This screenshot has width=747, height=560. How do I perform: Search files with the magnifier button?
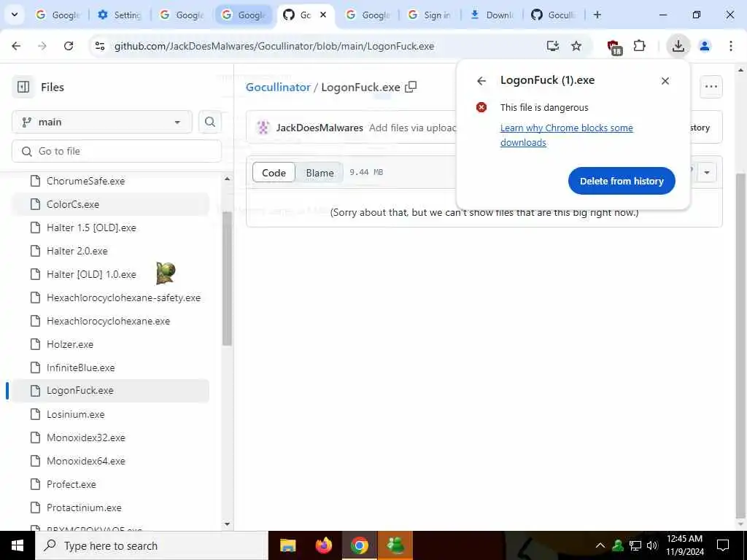[x=209, y=122]
